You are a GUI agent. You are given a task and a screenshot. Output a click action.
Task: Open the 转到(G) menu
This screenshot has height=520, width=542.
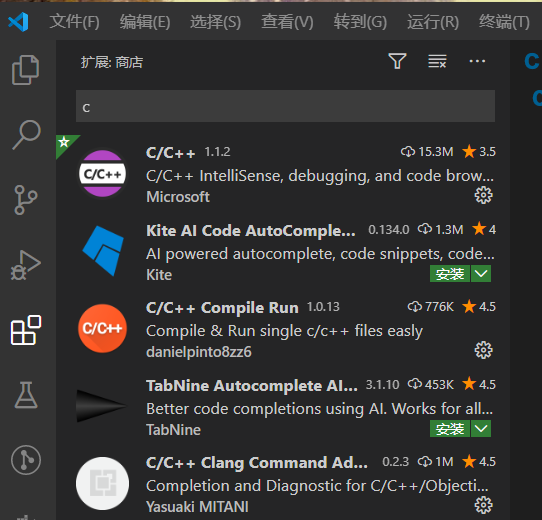360,22
